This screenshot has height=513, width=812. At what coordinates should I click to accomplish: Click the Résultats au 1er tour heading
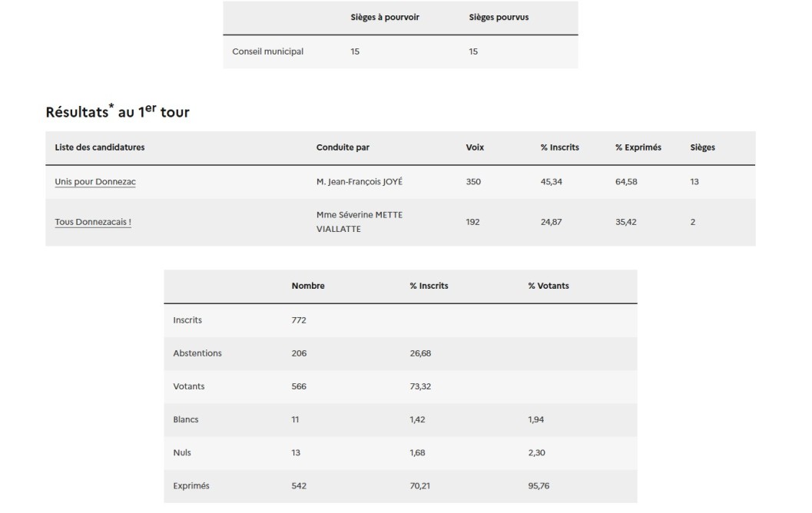118,112
